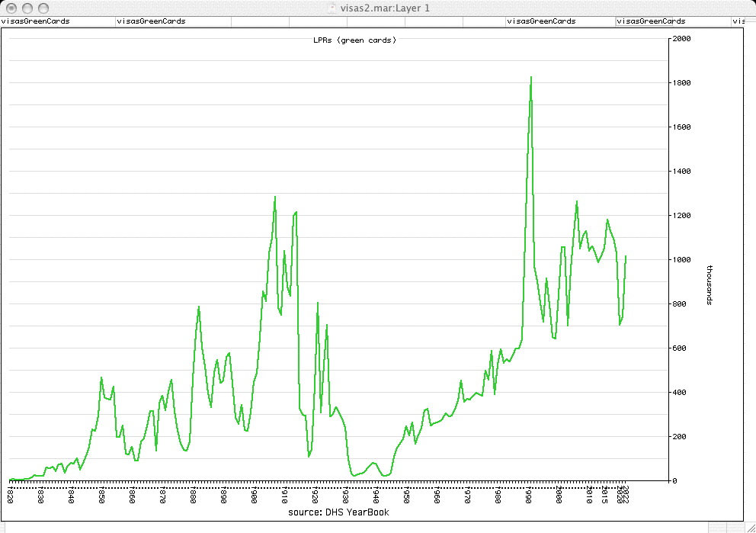Click the horizontal scrollbar at bottom right
This screenshot has width=756, height=533.
[x=728, y=527]
